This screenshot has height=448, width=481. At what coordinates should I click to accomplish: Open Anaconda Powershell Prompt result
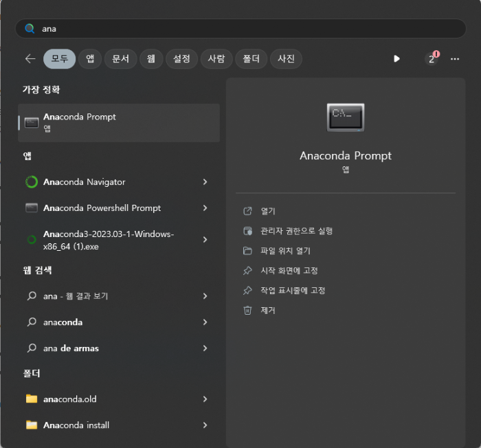(119, 208)
